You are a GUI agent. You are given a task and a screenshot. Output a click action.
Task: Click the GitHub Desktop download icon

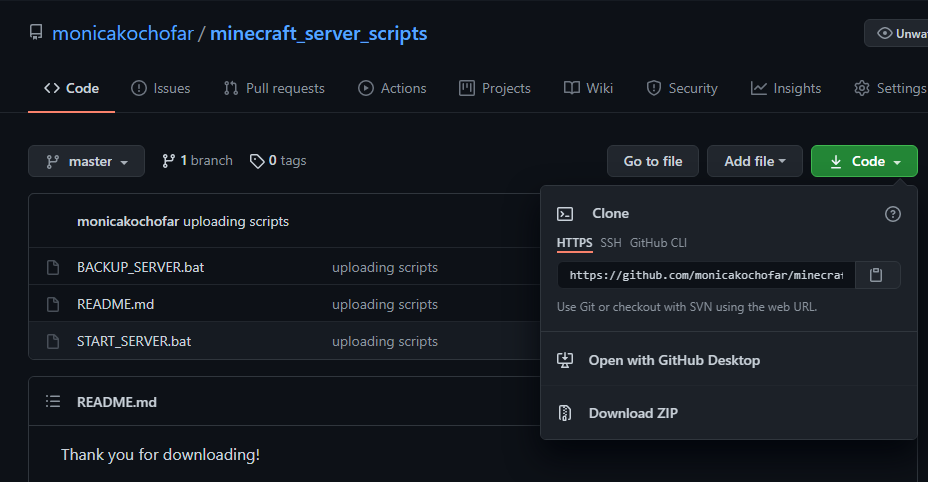(565, 360)
